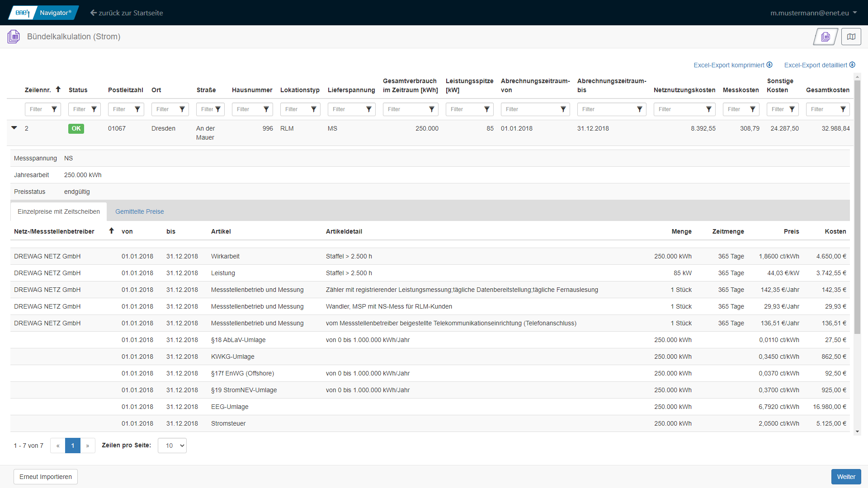Click the EEG-Umlage article cell

click(x=230, y=407)
